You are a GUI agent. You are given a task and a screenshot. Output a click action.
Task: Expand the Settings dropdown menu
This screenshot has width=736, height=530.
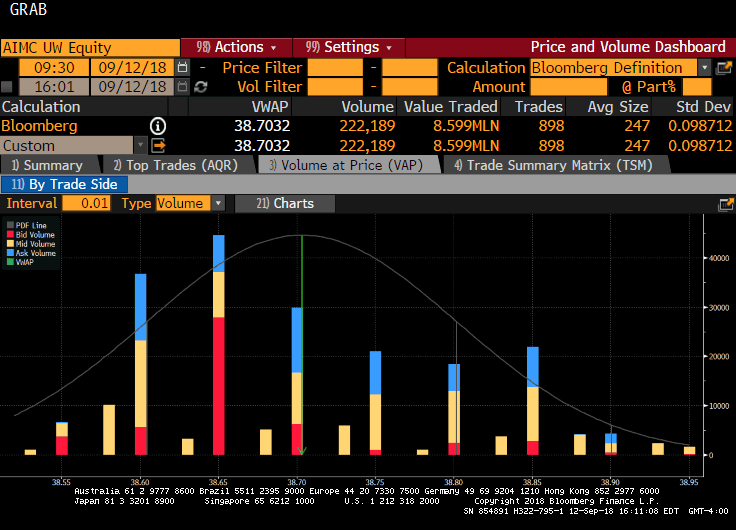[348, 47]
